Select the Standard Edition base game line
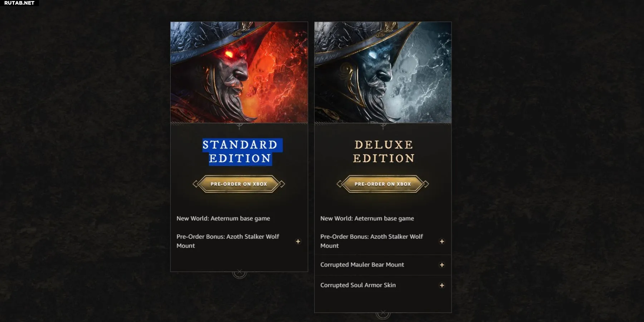This screenshot has width=644, height=322. 223,218
